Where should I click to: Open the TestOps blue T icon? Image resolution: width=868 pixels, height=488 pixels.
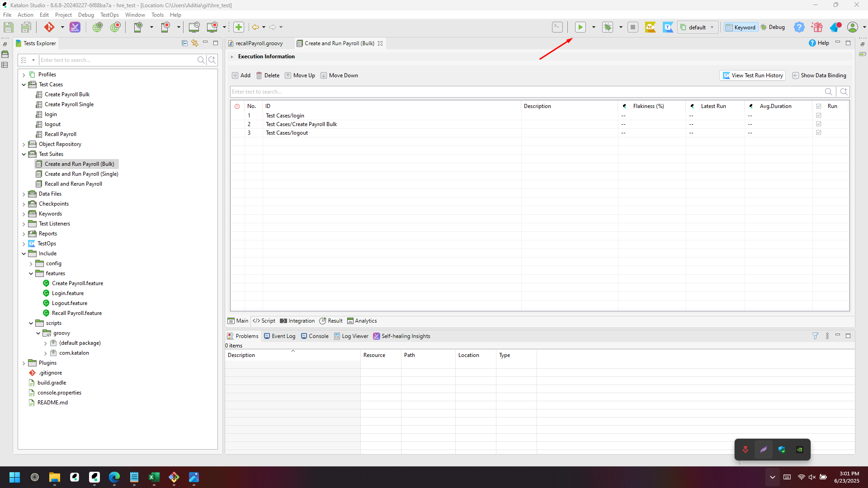668,27
